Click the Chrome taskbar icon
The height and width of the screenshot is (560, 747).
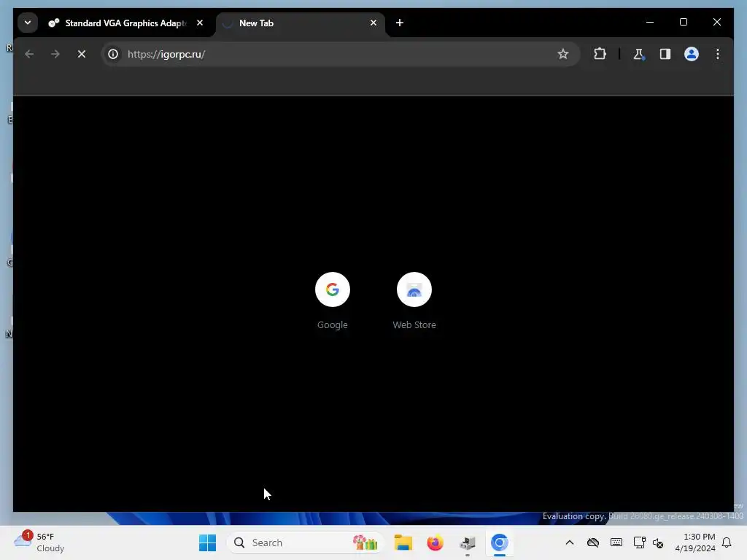499,542
